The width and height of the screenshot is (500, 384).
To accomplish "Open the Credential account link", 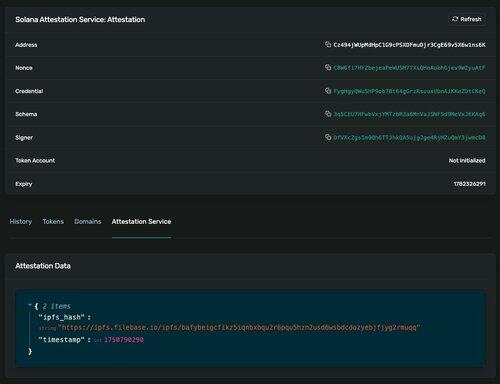I will coord(409,91).
